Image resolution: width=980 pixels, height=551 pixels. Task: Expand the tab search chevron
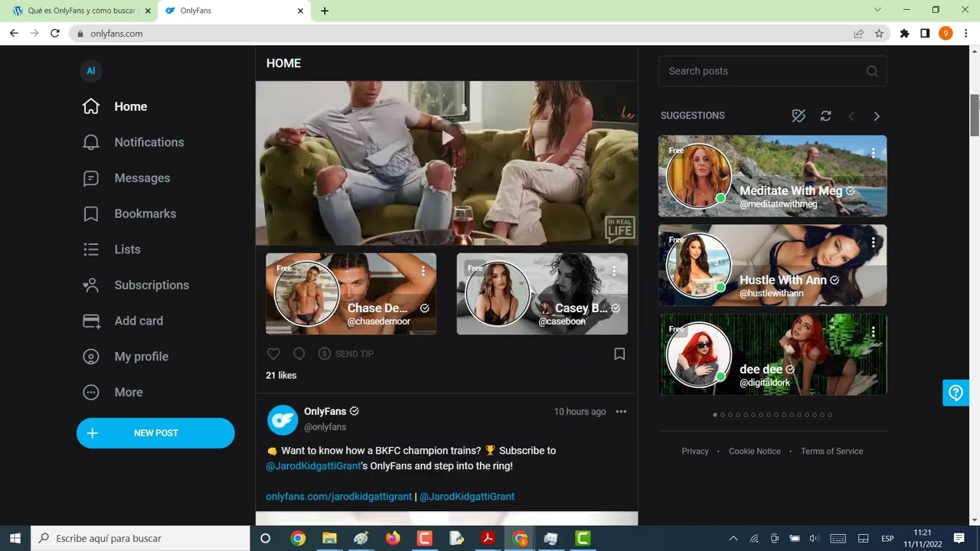pos(877,10)
